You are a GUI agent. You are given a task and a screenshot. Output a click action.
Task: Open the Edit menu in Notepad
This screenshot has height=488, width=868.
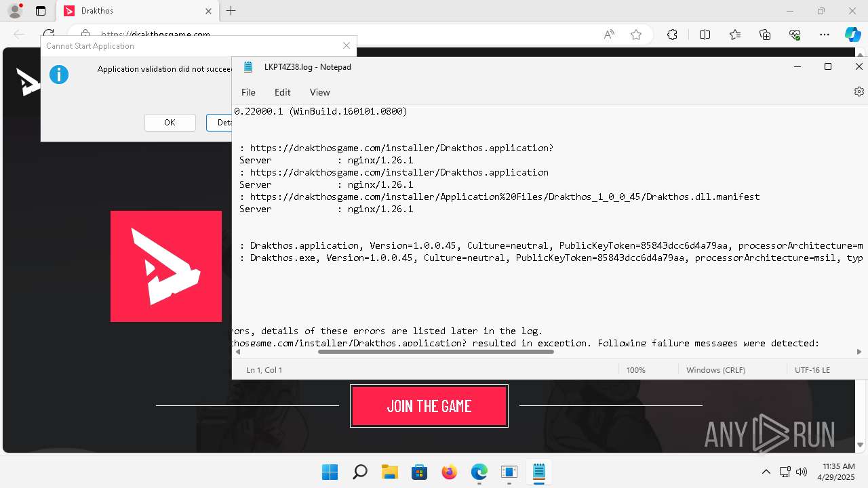282,92
